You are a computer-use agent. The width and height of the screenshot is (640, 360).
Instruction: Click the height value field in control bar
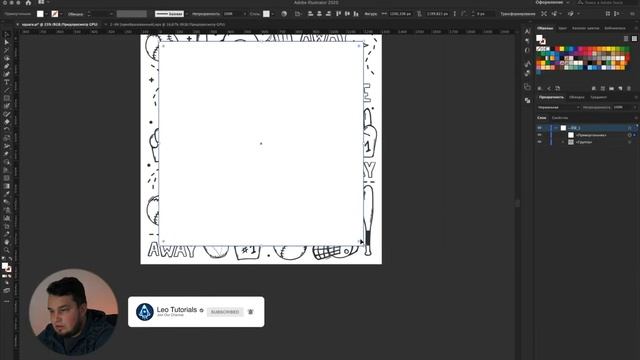click(x=437, y=14)
